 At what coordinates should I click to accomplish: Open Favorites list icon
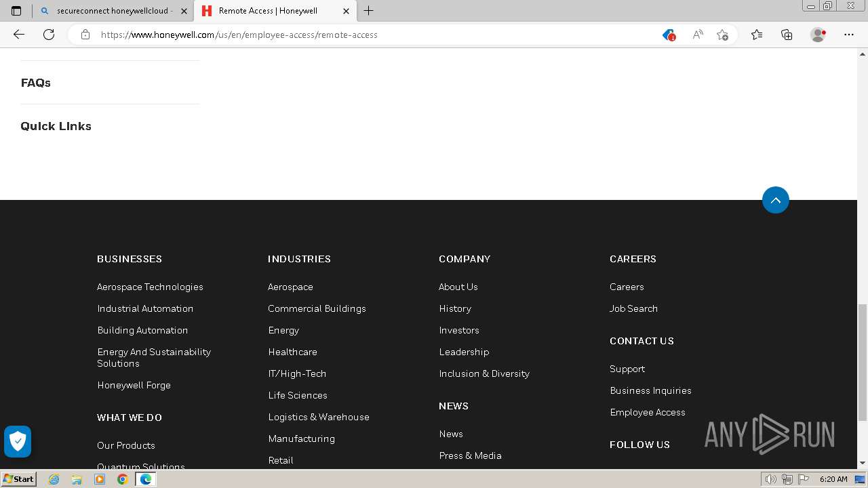(757, 35)
